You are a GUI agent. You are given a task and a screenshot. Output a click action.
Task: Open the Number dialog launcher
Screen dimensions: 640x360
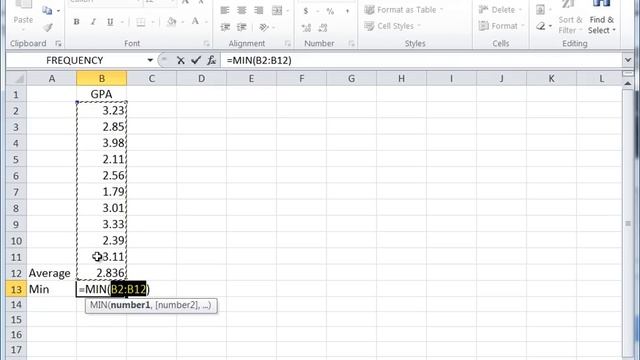pos(351,43)
